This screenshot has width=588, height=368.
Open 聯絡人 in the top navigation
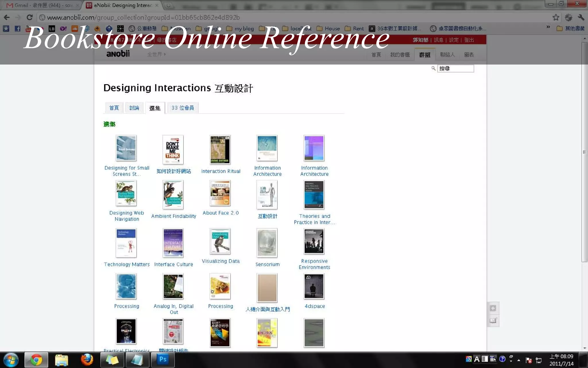(447, 55)
